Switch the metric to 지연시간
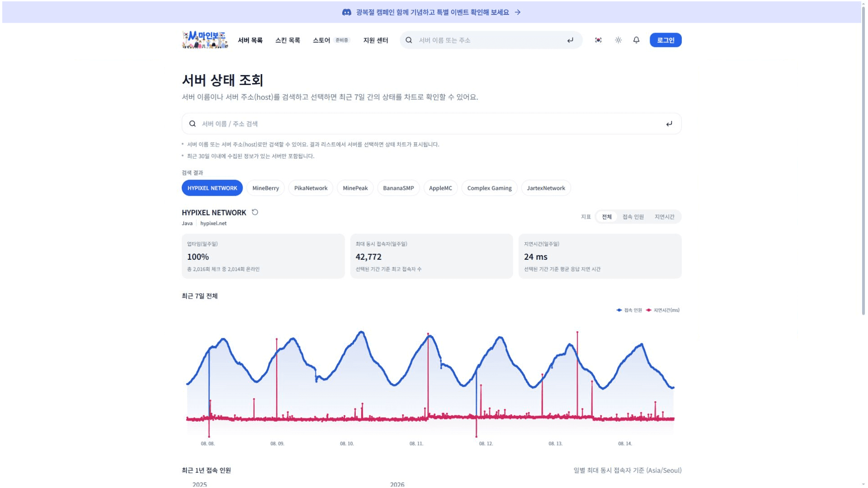The height and width of the screenshot is (488, 868). coord(664,217)
